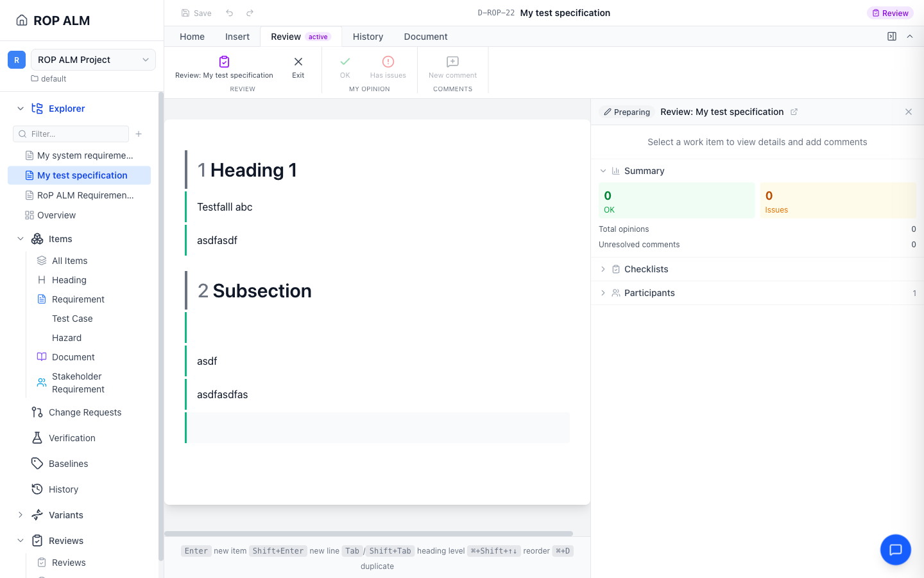Image resolution: width=924 pixels, height=578 pixels.
Task: Open the Overview page
Action: point(80,215)
